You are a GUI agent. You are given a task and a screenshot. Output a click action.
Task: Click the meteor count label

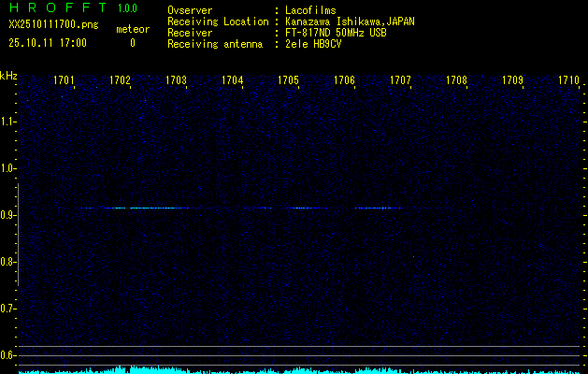click(x=132, y=30)
